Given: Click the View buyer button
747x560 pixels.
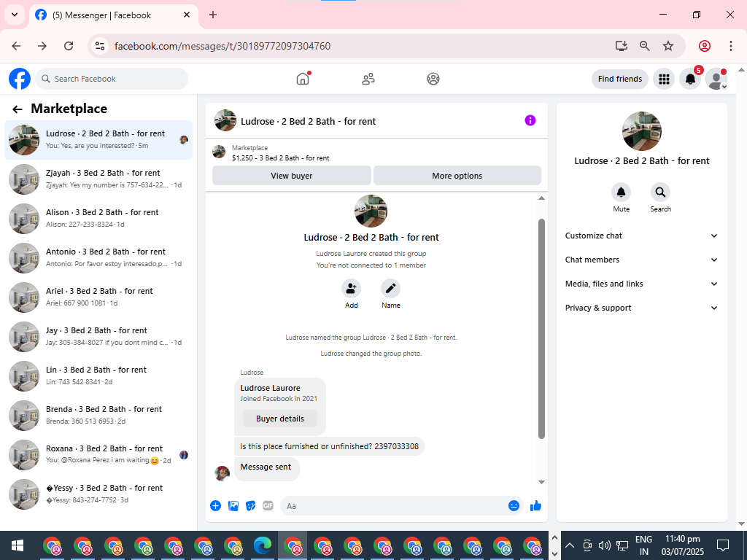Looking at the screenshot, I should pyautogui.click(x=292, y=176).
